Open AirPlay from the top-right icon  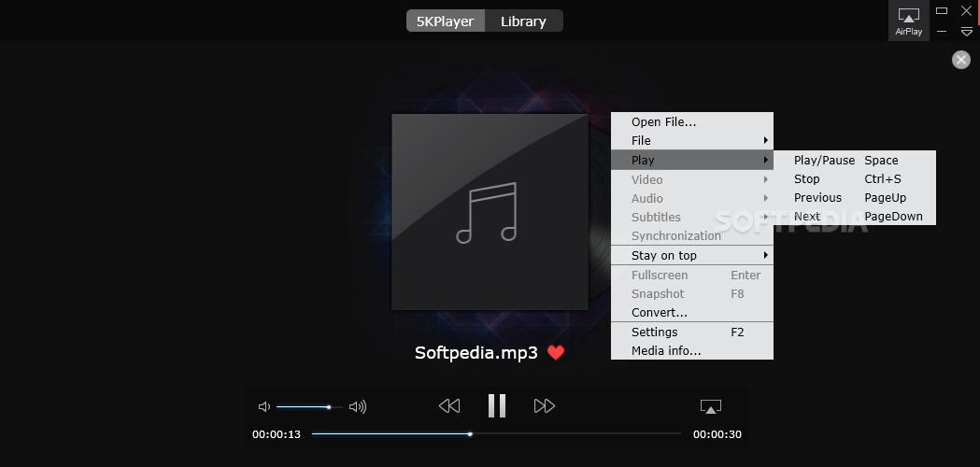tap(908, 21)
